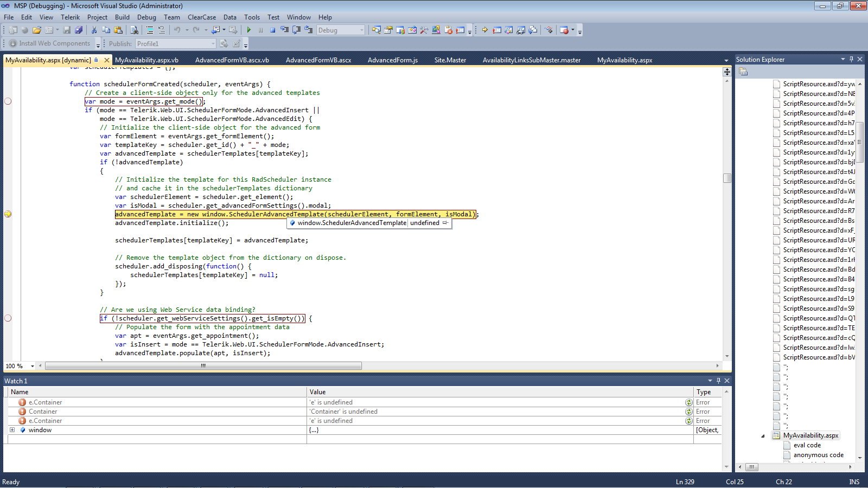Open the Debug configuration dropdown
868x488 pixels.
(x=362, y=30)
